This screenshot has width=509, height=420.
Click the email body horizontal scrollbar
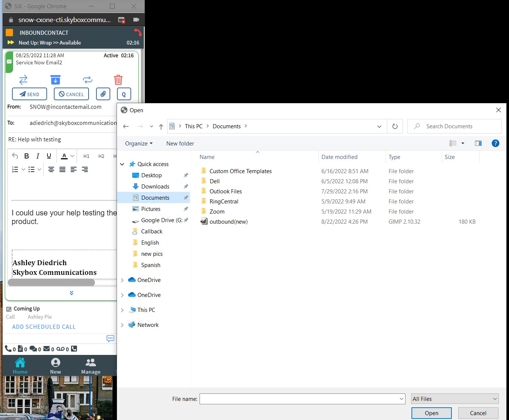(x=52, y=282)
